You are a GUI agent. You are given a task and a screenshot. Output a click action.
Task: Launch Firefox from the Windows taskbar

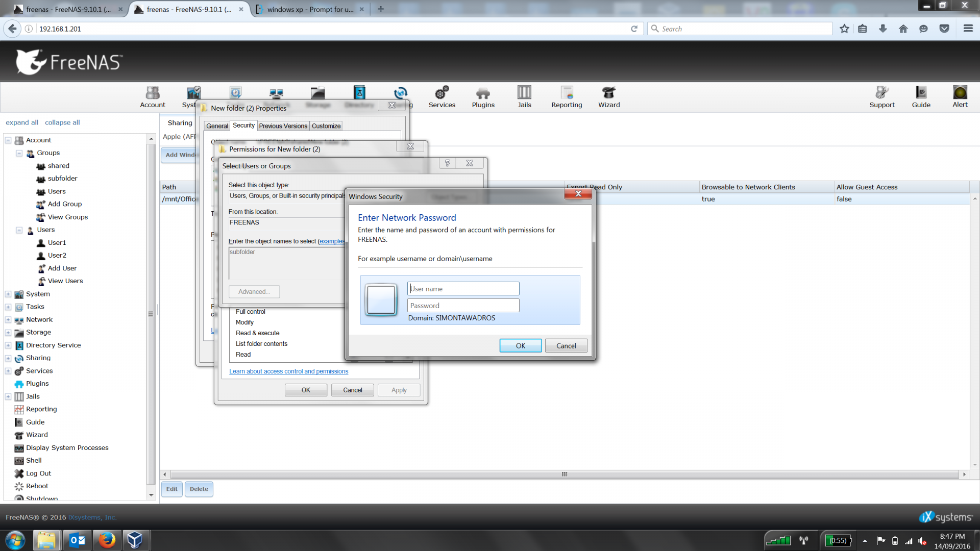click(107, 540)
